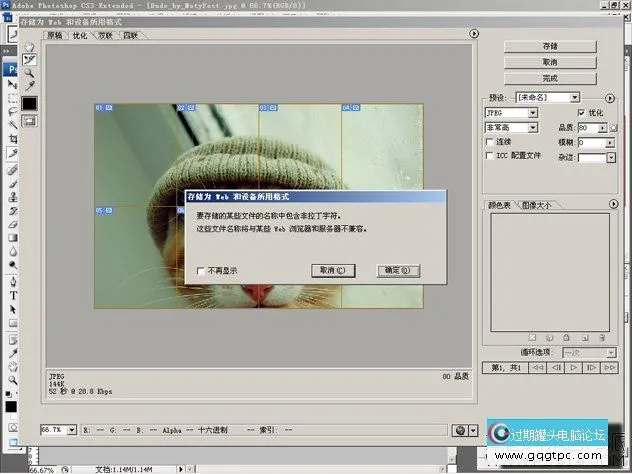The image size is (632, 474).
Task: Click the foreground color swatch in Photoshop toolbox
Action: 11,406
